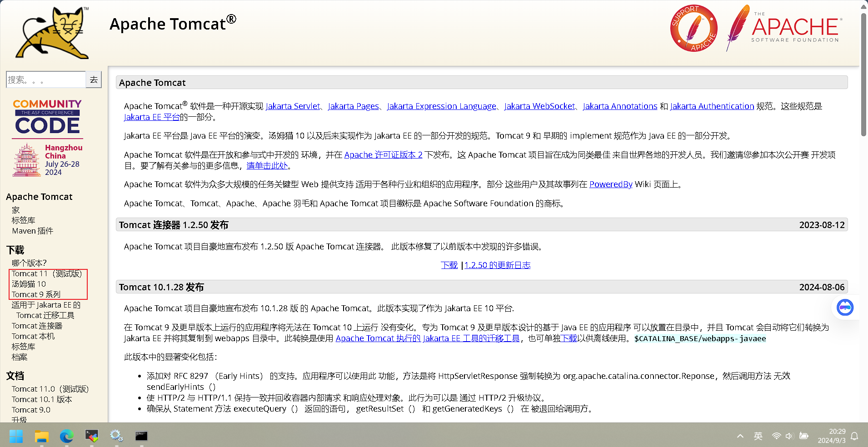The image size is (868, 447).
Task: Click the Tomcat 连接器 1.2.50 发布 heading
Action: coord(174,225)
